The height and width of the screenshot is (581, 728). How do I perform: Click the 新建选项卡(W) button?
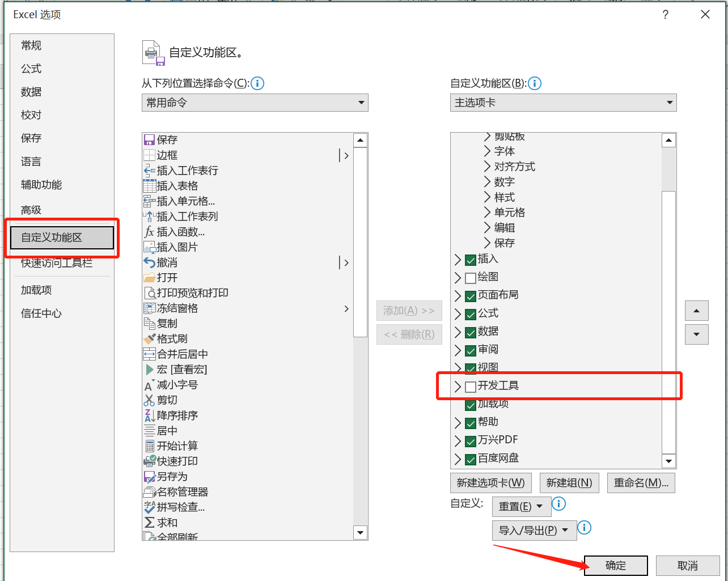(490, 482)
